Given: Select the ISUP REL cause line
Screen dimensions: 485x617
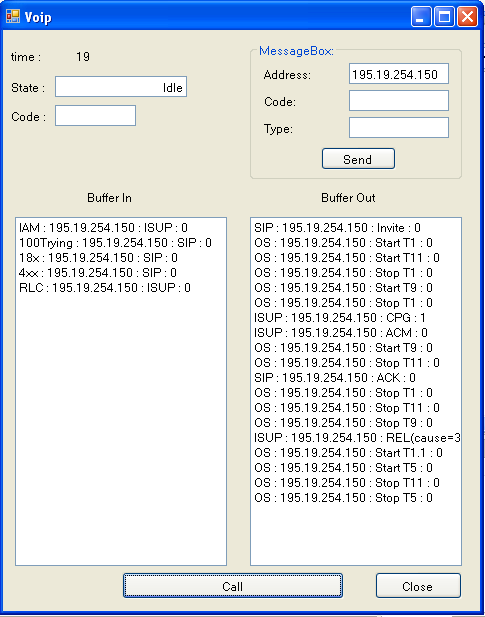Looking at the screenshot, I should point(357,438).
